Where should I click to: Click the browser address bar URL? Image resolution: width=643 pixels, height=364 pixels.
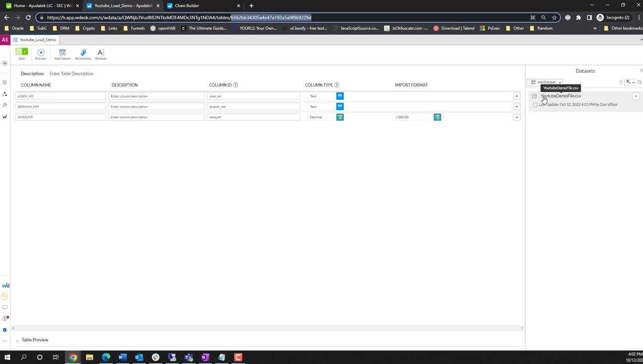(179, 17)
